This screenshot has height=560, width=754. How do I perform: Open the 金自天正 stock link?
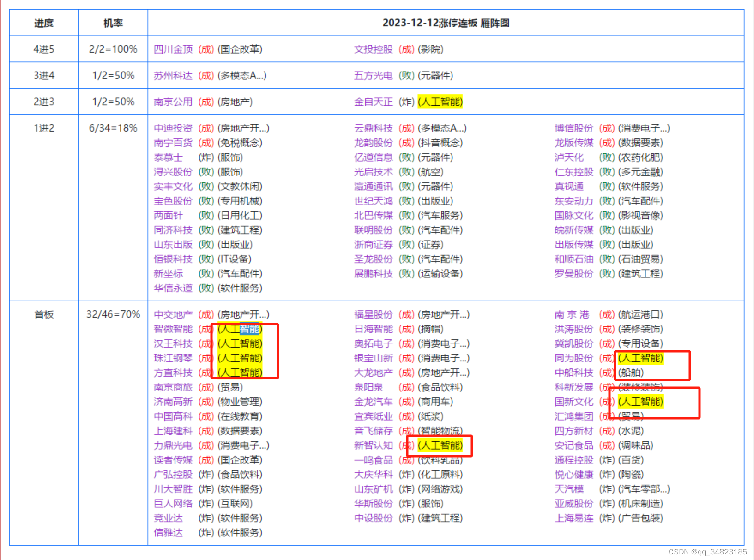(x=374, y=102)
